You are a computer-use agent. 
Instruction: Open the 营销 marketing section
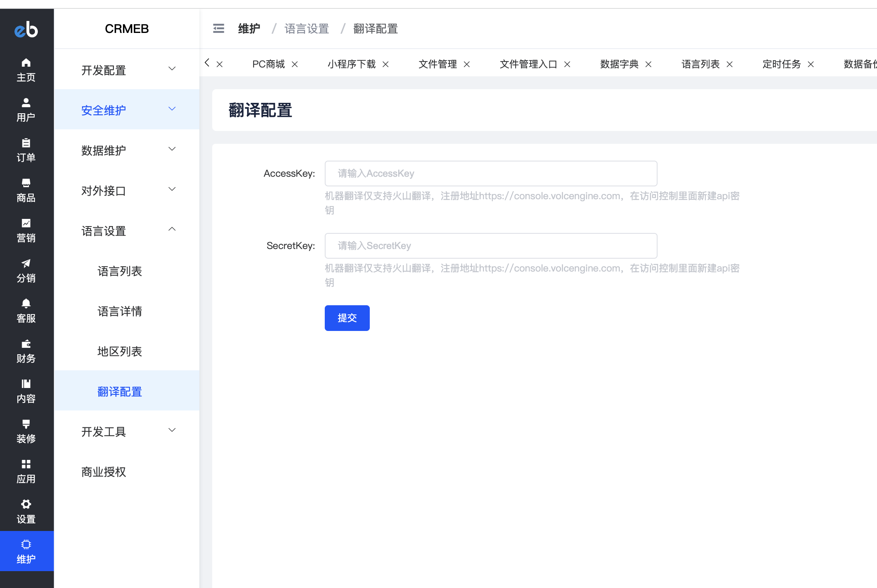[x=26, y=231]
